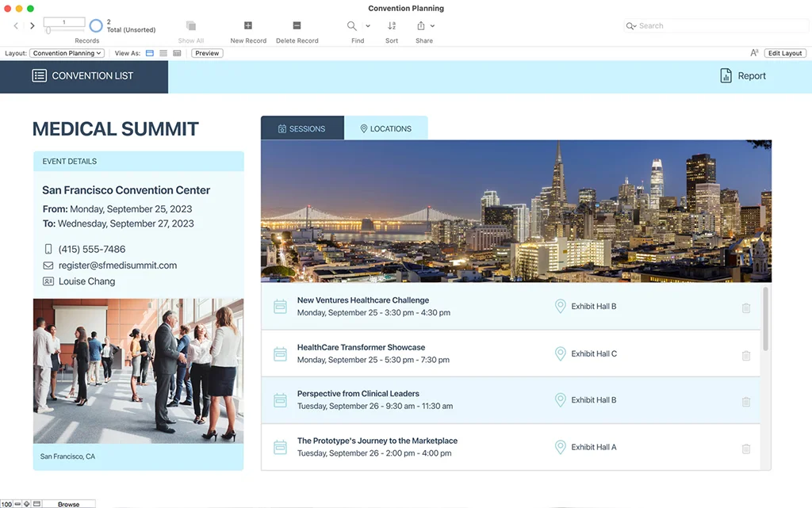Image resolution: width=812 pixels, height=508 pixels.
Task: Delete the New Ventures Healthcare Challenge session
Action: (745, 308)
